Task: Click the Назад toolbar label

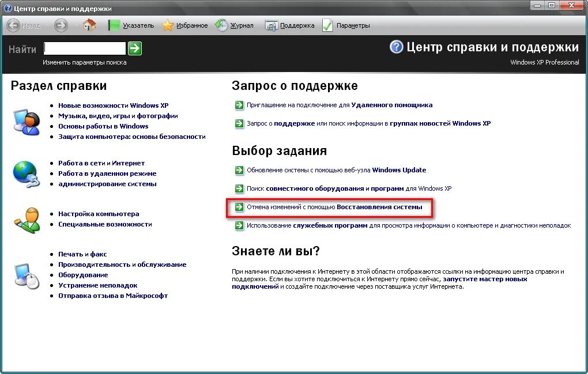Action: [31, 26]
